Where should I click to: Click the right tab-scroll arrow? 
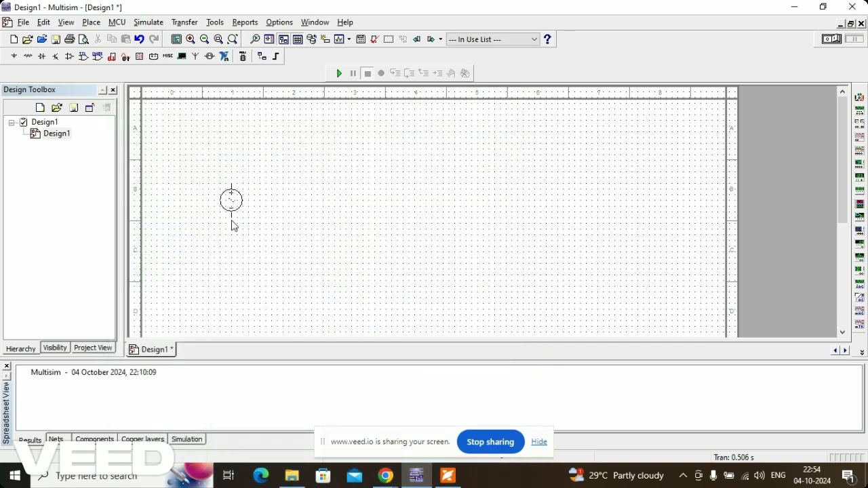coord(846,350)
